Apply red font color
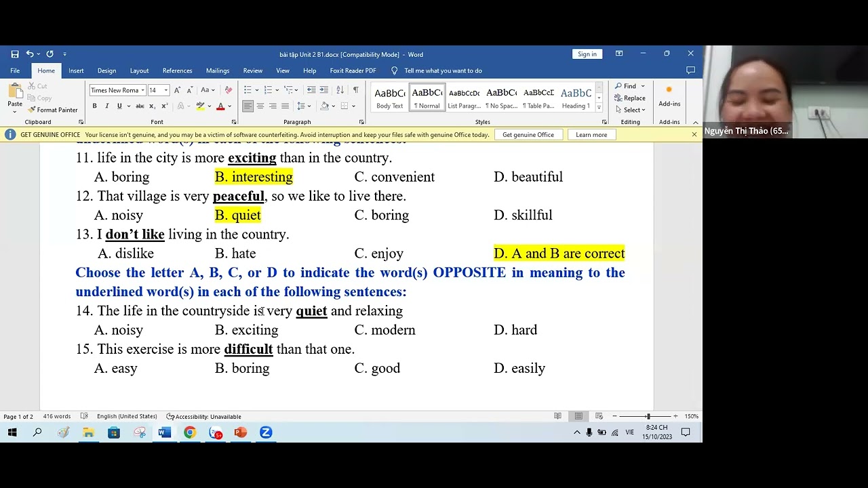This screenshot has height=488, width=868. (220, 106)
